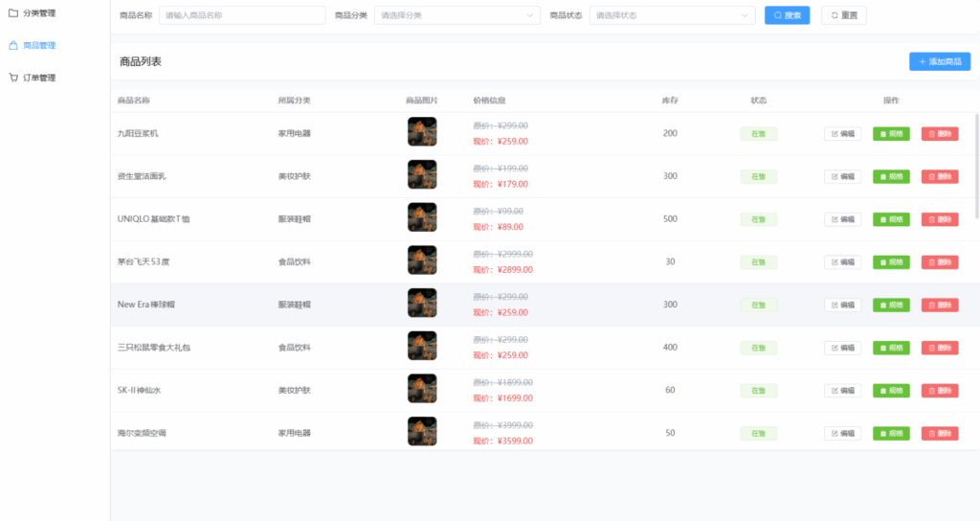Open the 资生堂洁面乳 product image thumbnail

point(422,174)
